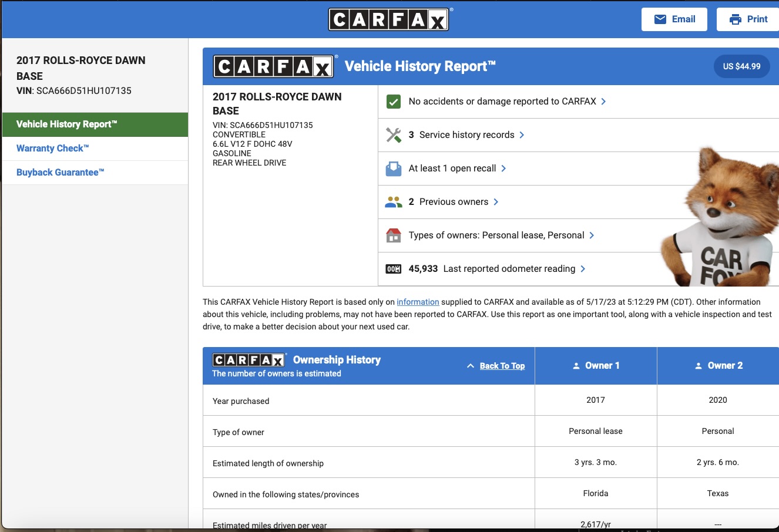The image size is (779, 532).
Task: Click the sidebar VIN SCA666D51HU107135 text
Action: coord(74,91)
